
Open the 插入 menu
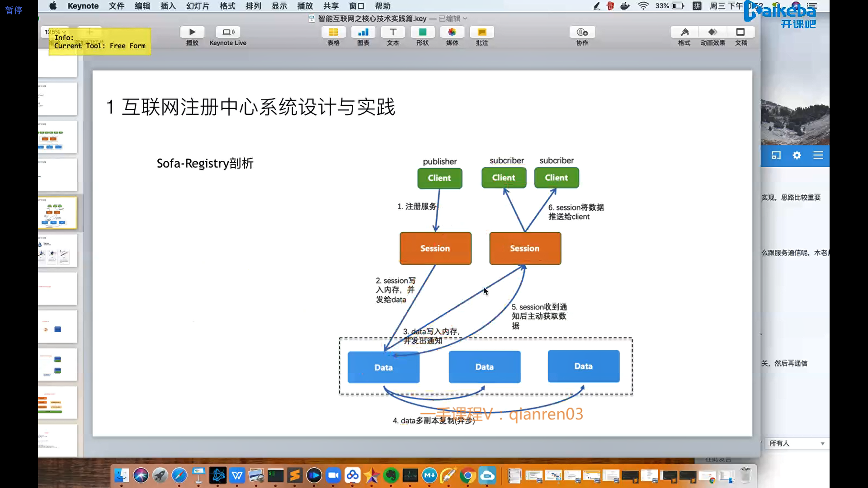168,6
